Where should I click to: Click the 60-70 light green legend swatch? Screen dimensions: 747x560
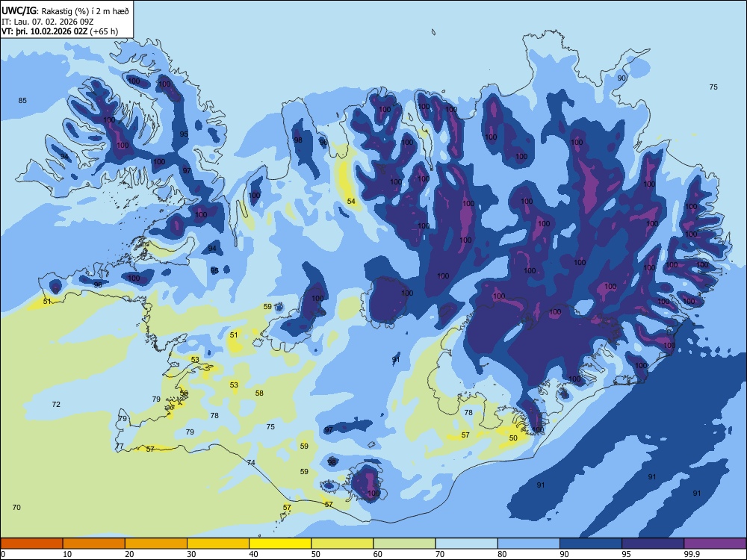click(404, 544)
